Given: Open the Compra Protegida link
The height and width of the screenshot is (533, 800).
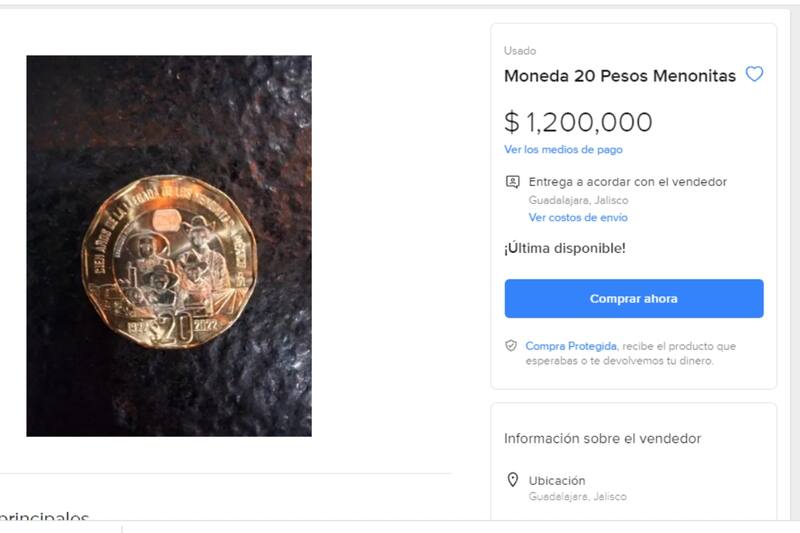Looking at the screenshot, I should pos(571,346).
